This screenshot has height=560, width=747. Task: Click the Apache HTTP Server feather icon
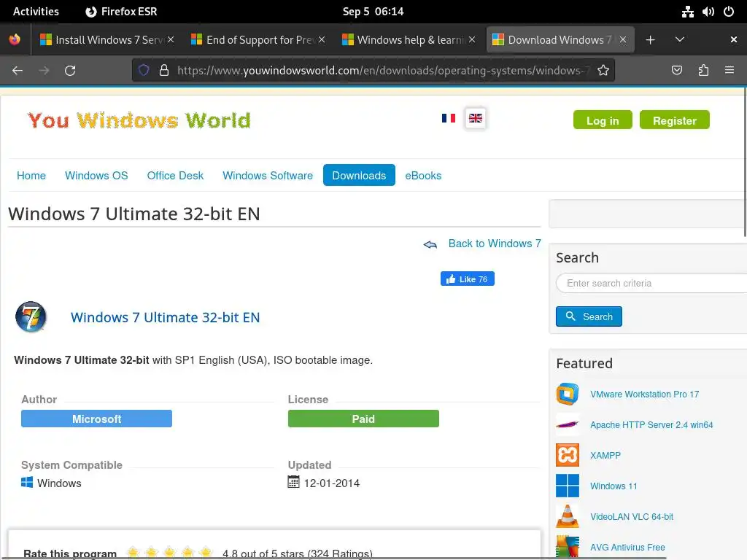point(568,424)
